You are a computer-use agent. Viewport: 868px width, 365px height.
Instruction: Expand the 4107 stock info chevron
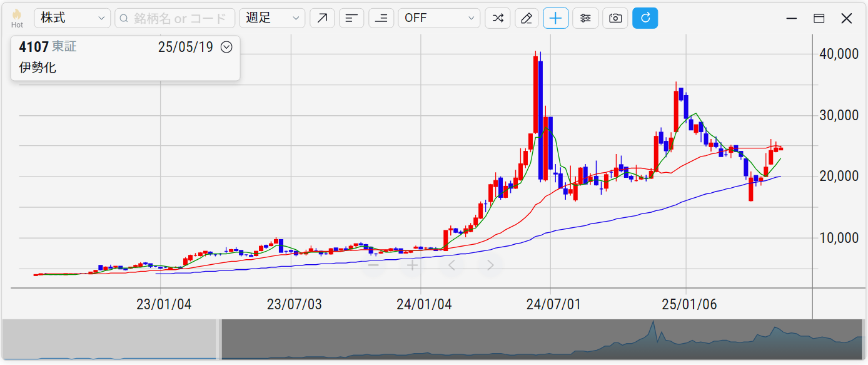pos(226,47)
